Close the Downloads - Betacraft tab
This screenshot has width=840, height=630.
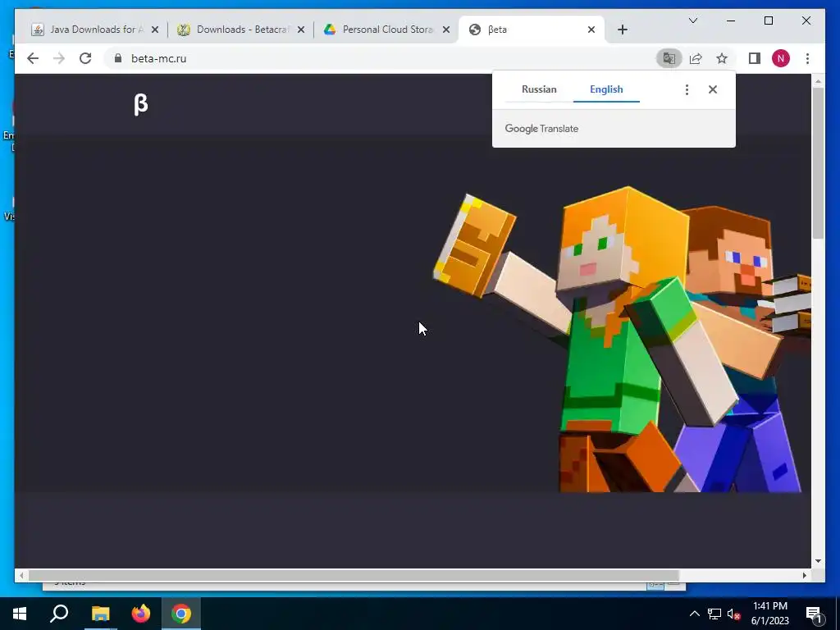(301, 30)
